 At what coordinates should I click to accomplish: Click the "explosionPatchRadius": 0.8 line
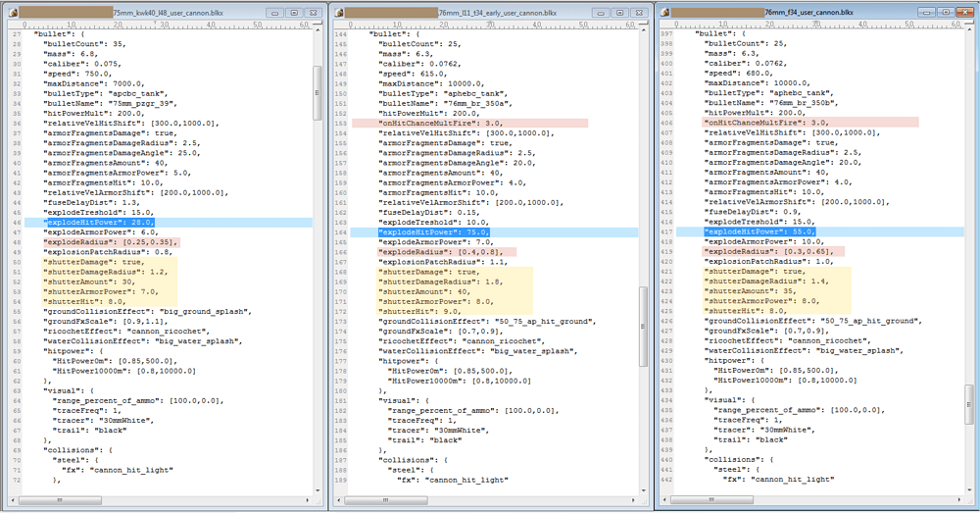point(108,252)
